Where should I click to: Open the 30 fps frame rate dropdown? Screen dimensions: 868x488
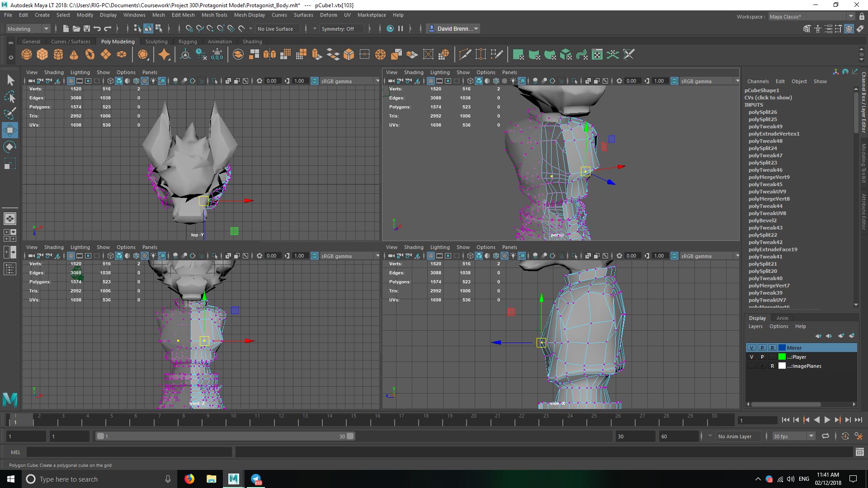tap(793, 436)
